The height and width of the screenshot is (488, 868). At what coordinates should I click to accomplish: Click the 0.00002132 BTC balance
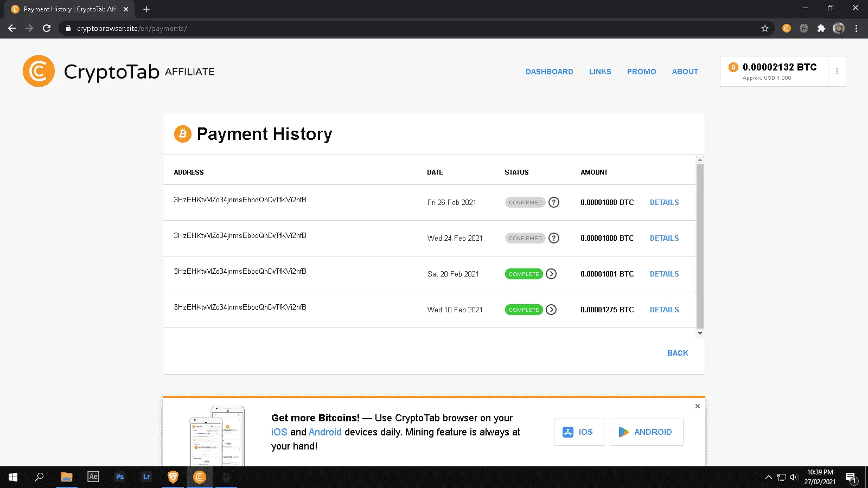[780, 67]
